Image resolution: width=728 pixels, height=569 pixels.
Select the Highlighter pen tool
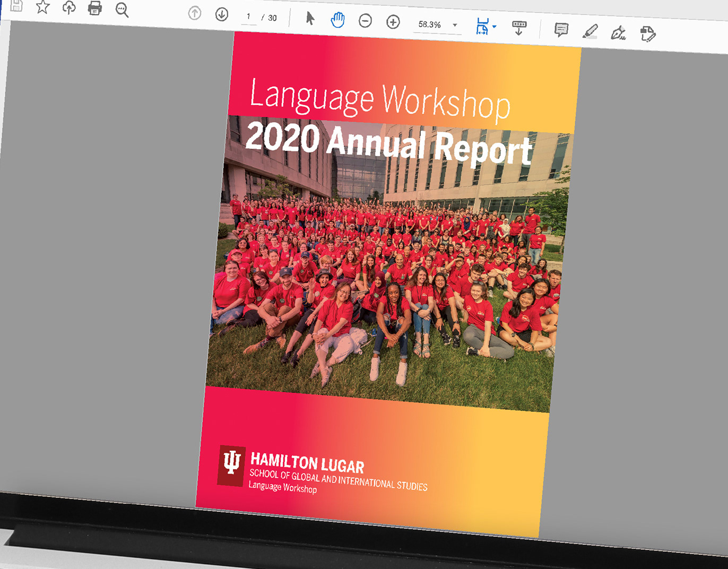click(590, 32)
